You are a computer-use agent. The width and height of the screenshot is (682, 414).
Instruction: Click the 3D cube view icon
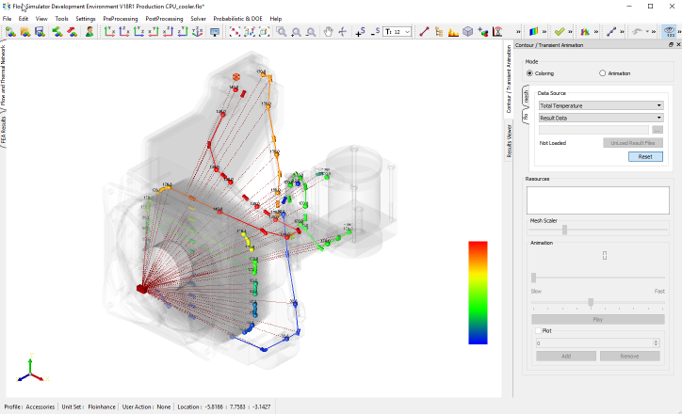pos(467,32)
